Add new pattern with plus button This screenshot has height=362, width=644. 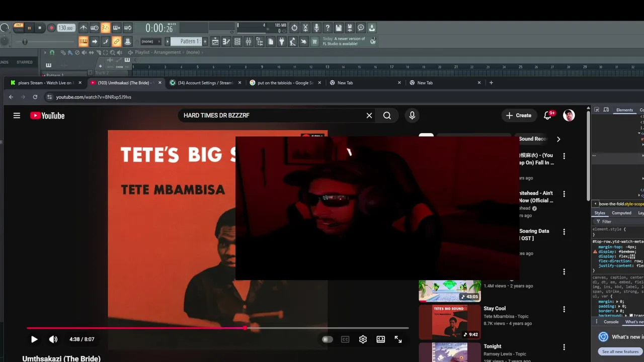coord(205,41)
